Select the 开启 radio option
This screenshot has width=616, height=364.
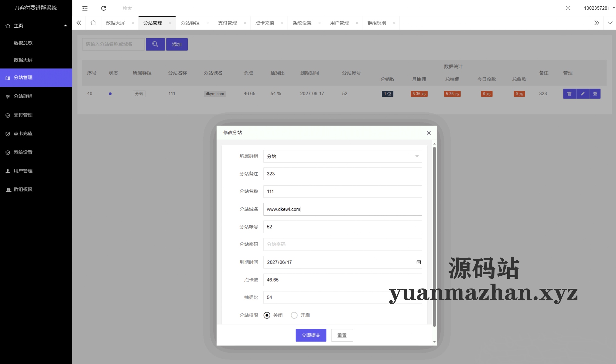pos(294,315)
